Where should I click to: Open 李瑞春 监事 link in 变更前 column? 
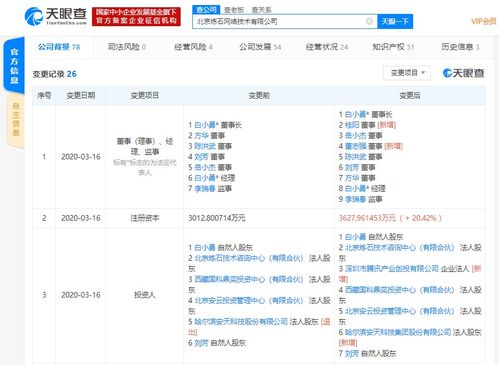(x=205, y=189)
